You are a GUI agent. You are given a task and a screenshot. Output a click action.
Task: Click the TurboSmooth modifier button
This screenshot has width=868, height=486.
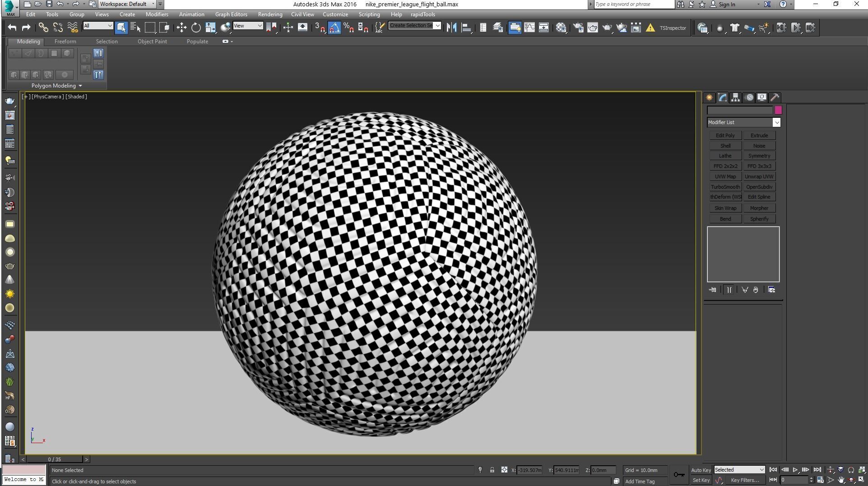(725, 187)
